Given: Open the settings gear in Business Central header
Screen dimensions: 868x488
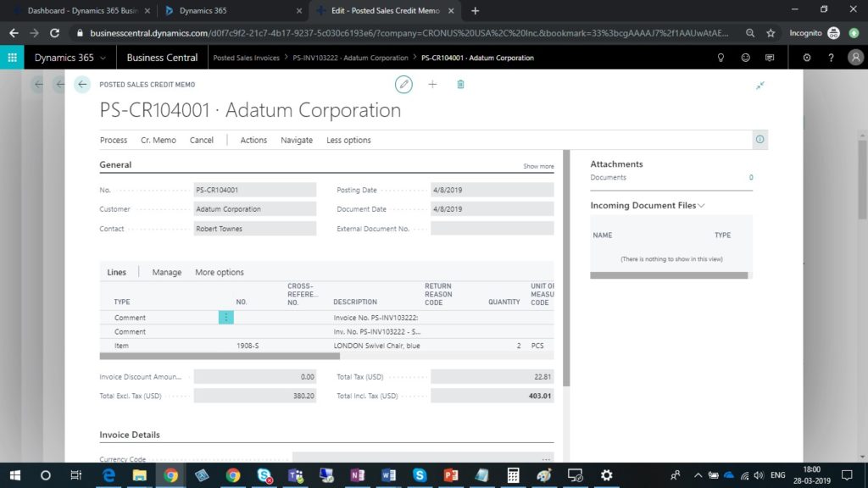Looking at the screenshot, I should point(807,58).
